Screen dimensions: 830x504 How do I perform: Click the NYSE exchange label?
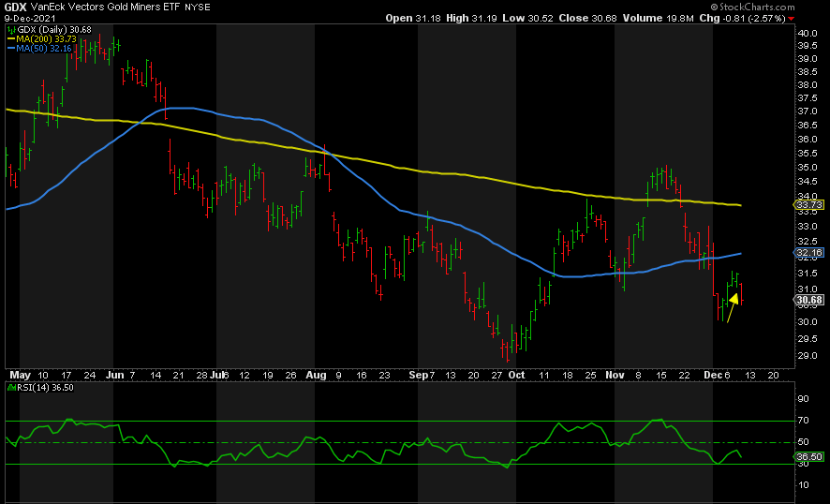click(x=198, y=7)
